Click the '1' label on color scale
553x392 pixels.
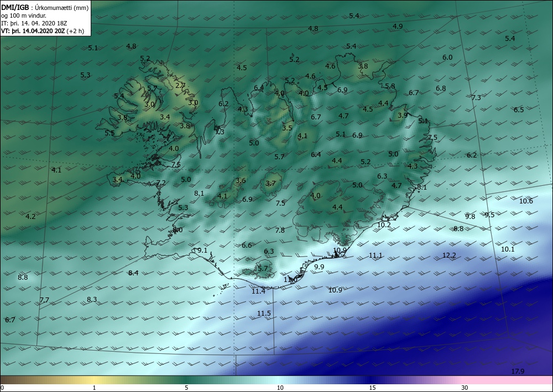(94, 388)
